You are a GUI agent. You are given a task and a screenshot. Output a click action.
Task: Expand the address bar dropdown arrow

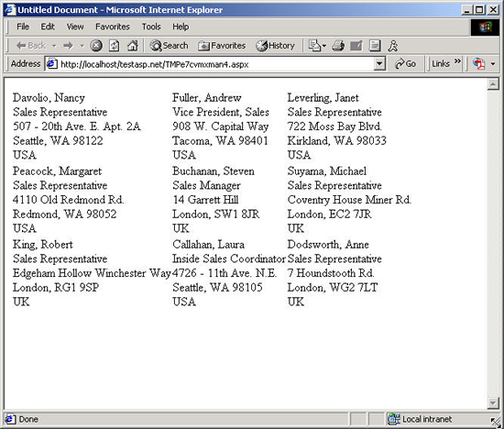(379, 64)
